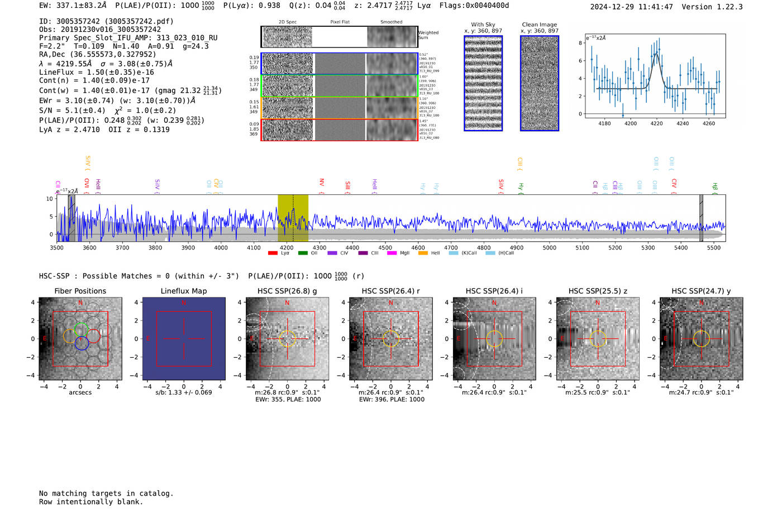Click the timestamp 2024-12-29 11:41:47
Viewport: 782px width, 532px height.
(x=631, y=7)
